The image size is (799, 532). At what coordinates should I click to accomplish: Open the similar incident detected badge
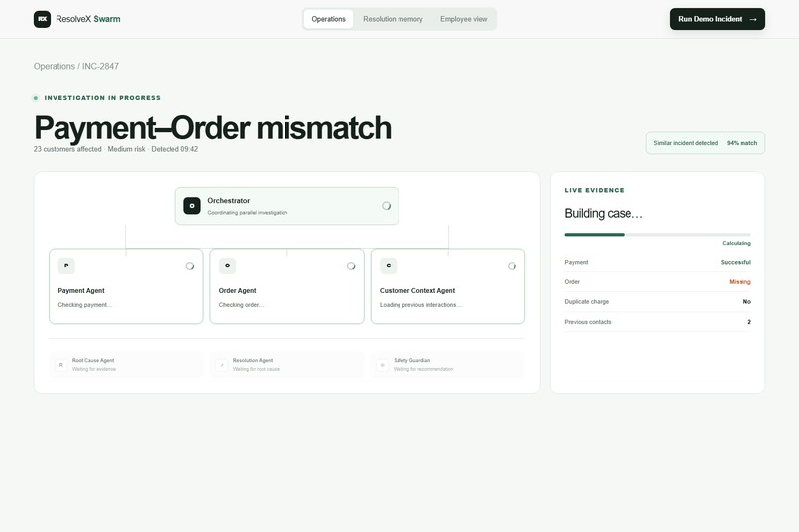(706, 143)
